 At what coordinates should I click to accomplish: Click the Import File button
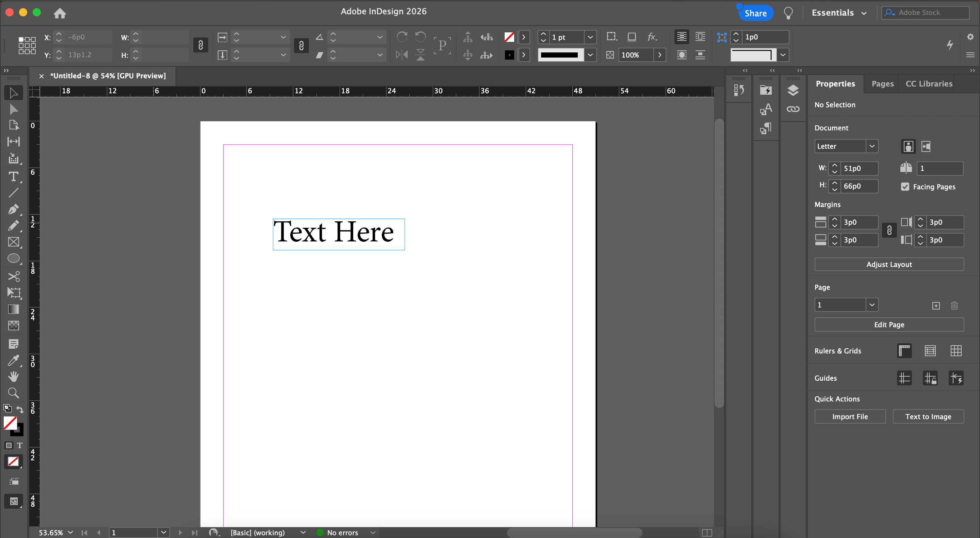click(850, 416)
